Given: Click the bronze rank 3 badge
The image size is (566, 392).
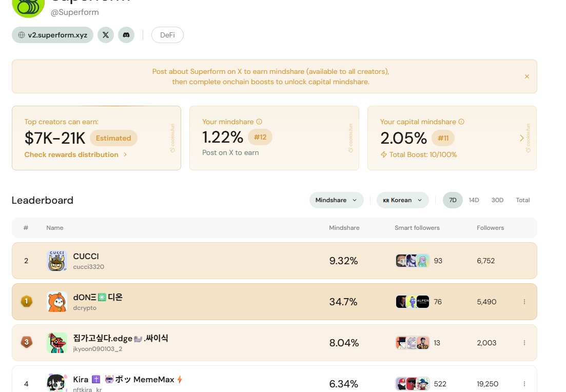Looking at the screenshot, I should tap(26, 342).
